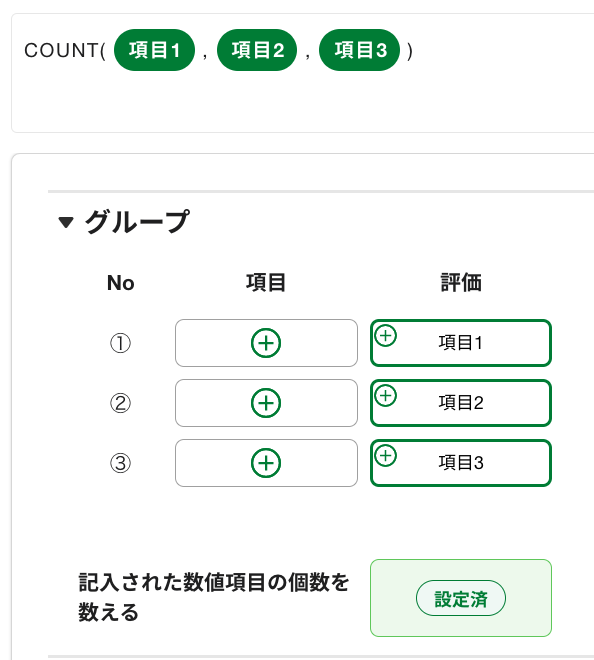
Task: Click the plus icon in row ① 項目 cell
Action: [266, 343]
